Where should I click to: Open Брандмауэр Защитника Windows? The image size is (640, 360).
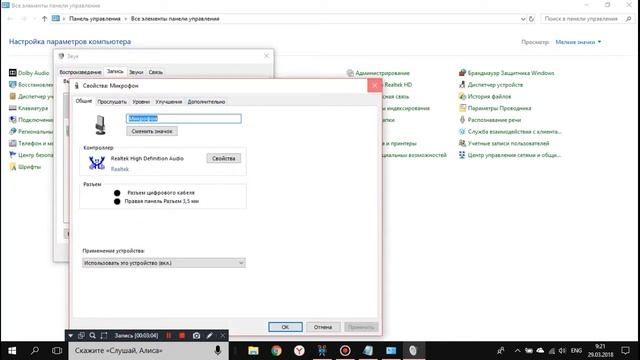pyautogui.click(x=507, y=73)
